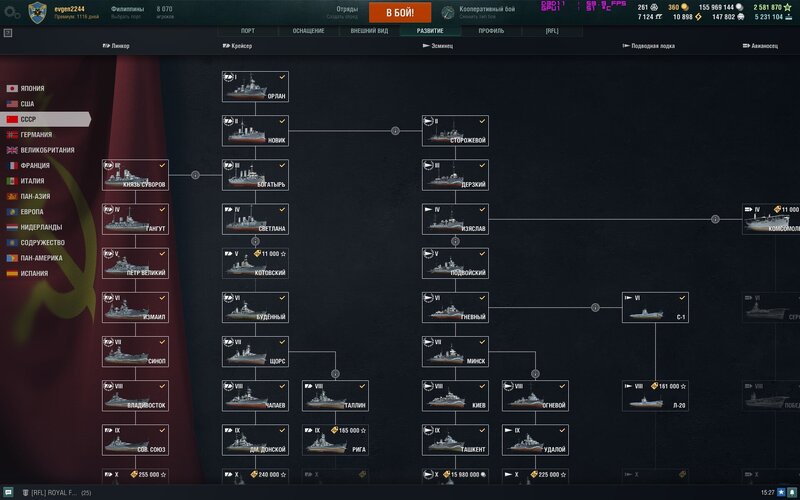Click the coal resource icon next to 7 124
800x500 pixels.
tap(659, 17)
